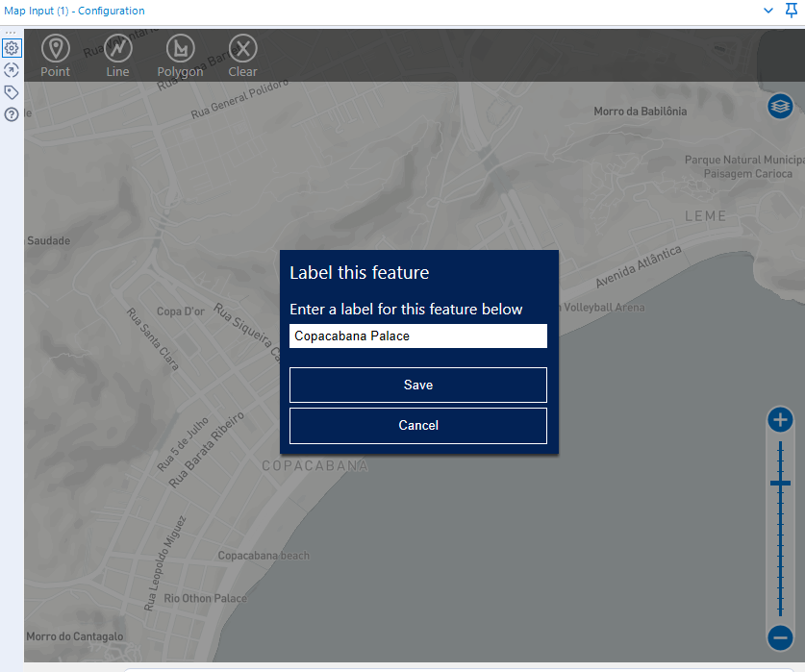The width and height of the screenshot is (805, 672).
Task: Open the Annotation tag icon in sidebar
Action: (12, 92)
